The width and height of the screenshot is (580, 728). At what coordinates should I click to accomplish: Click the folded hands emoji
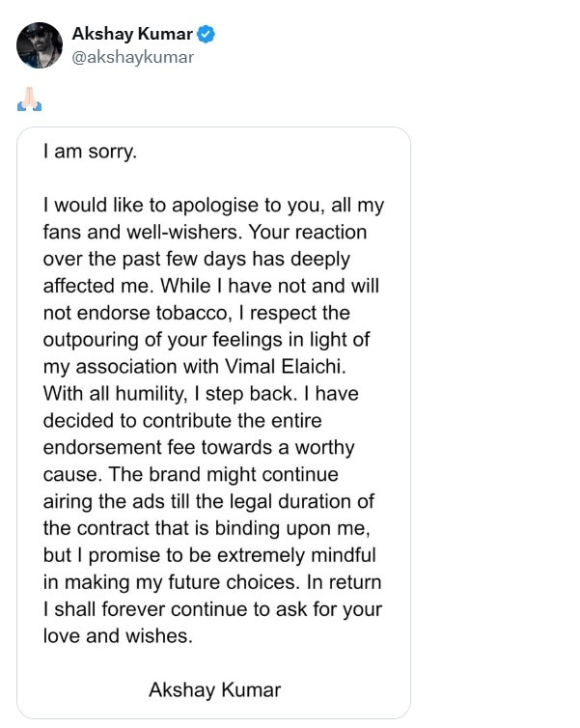tap(29, 98)
